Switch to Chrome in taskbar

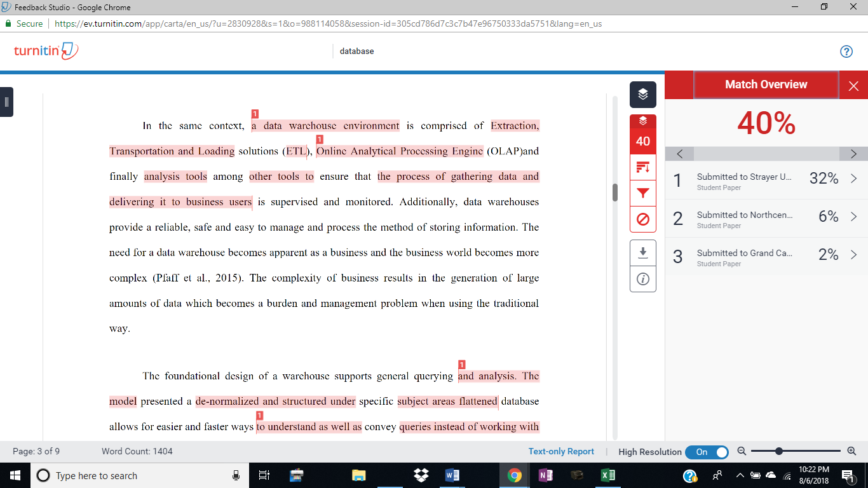click(x=515, y=475)
